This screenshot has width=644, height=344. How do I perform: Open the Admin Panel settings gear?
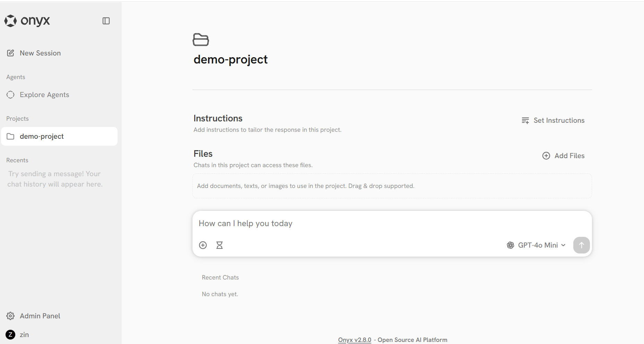point(10,316)
